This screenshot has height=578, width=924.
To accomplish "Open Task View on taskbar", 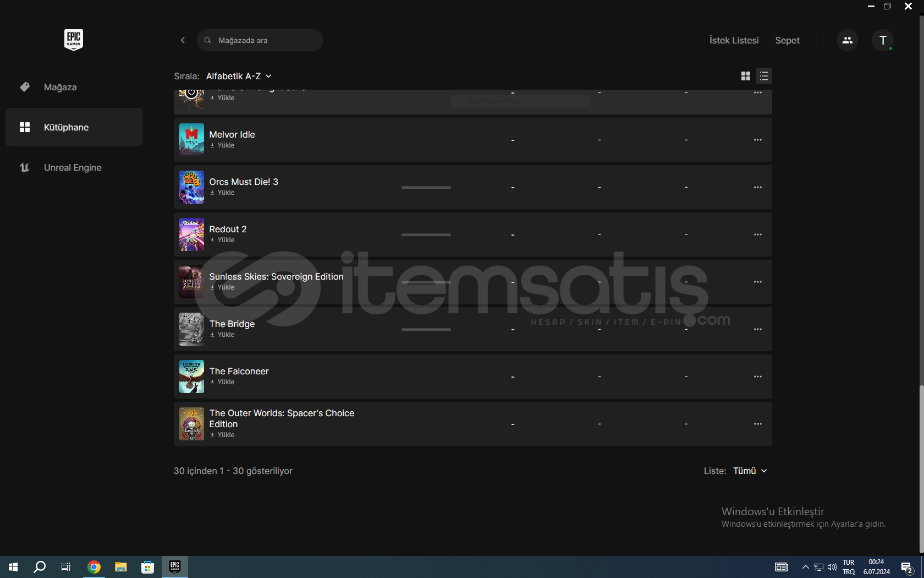I will click(66, 567).
